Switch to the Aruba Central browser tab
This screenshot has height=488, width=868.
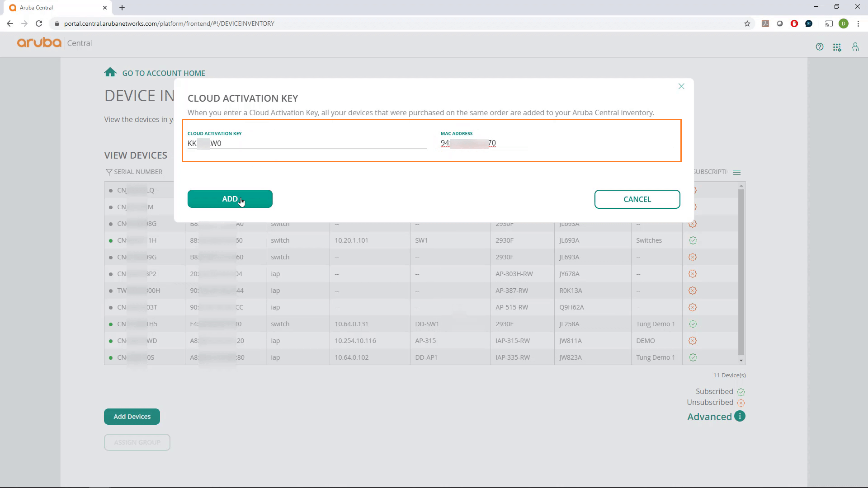tap(54, 8)
